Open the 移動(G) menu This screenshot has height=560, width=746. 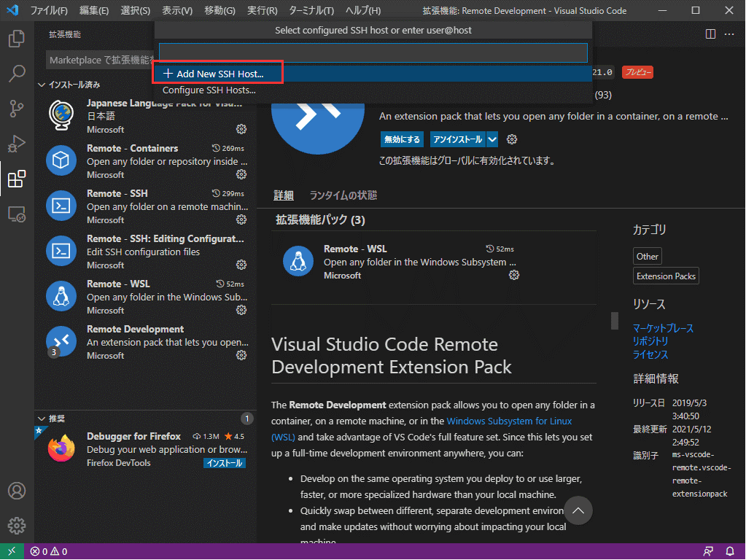point(219,10)
